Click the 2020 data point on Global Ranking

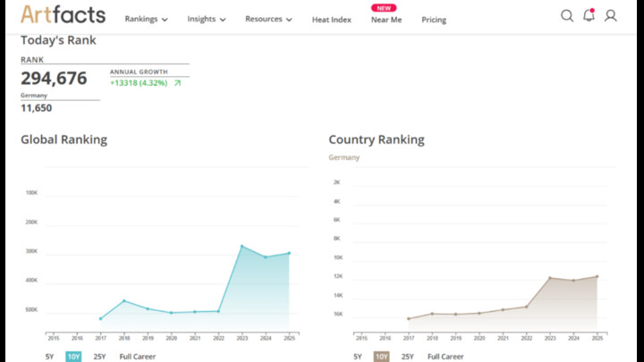[171, 313]
